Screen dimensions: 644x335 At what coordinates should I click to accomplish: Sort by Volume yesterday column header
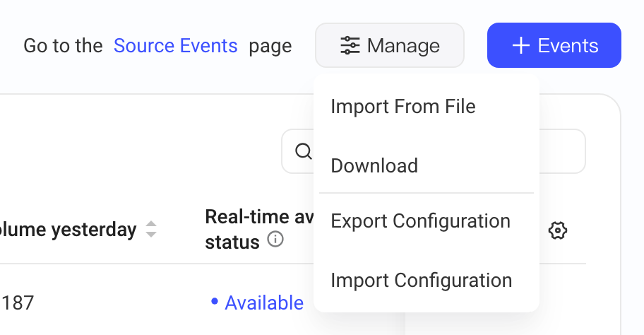click(68, 230)
